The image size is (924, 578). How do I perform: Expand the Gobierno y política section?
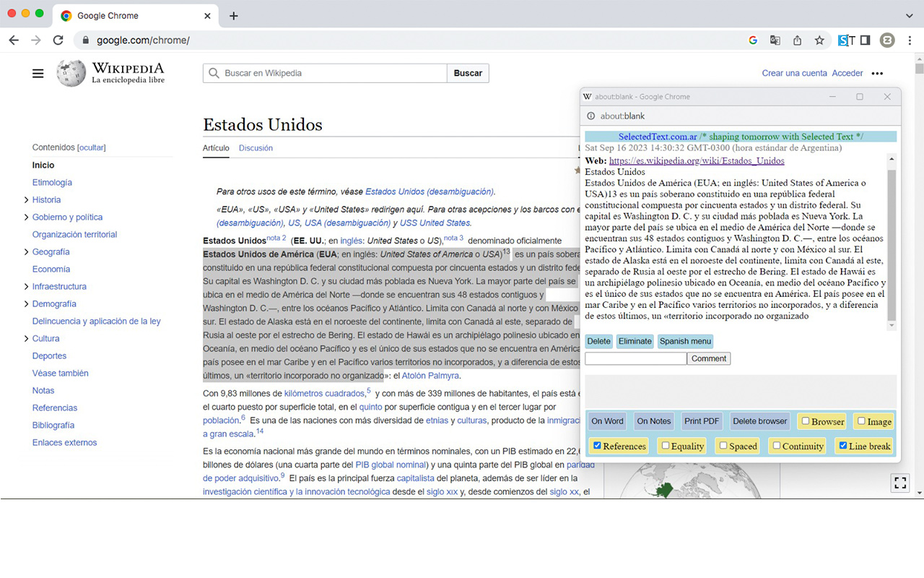27,217
